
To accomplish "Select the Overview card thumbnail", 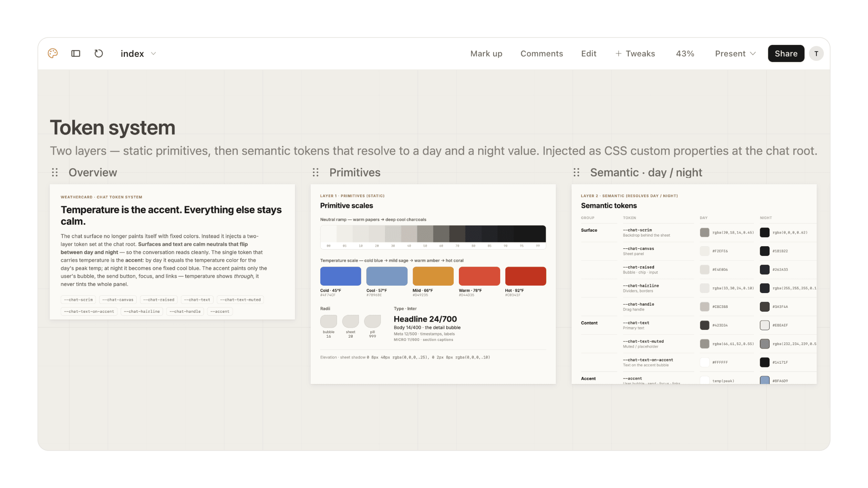I will [x=172, y=251].
